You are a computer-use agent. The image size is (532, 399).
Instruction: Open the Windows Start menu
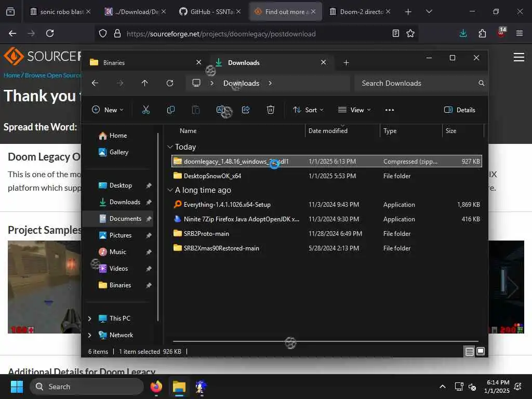pyautogui.click(x=17, y=387)
